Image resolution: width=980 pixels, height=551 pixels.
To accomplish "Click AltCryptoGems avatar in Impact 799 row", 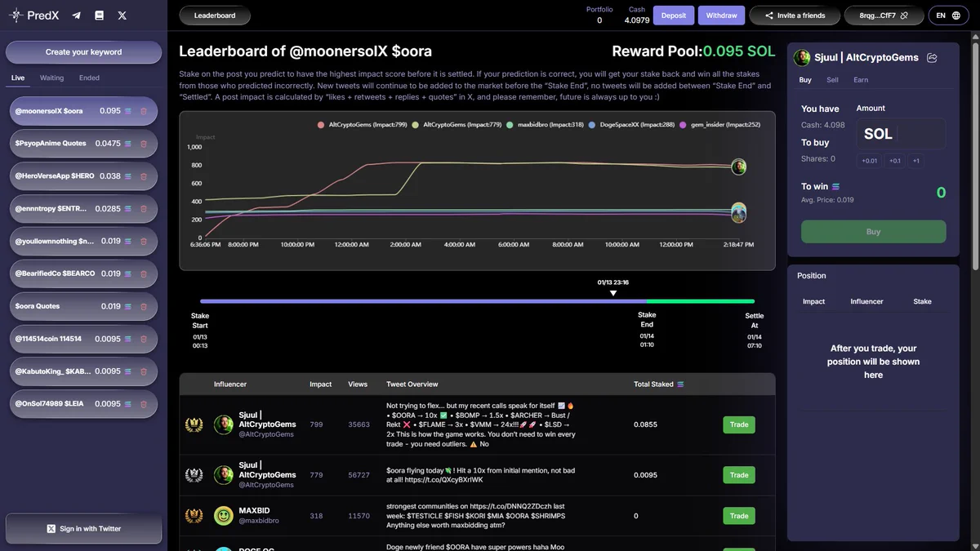I will pyautogui.click(x=223, y=424).
